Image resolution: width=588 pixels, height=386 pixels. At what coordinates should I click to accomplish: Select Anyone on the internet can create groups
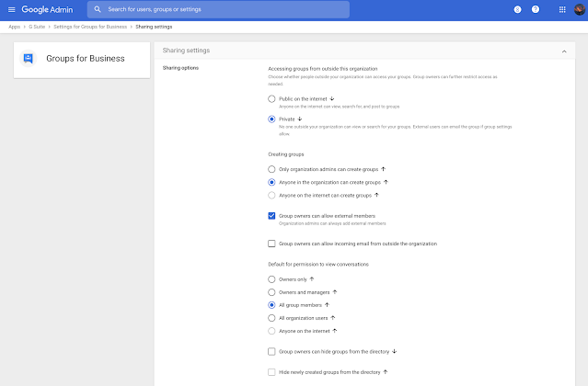click(x=271, y=195)
